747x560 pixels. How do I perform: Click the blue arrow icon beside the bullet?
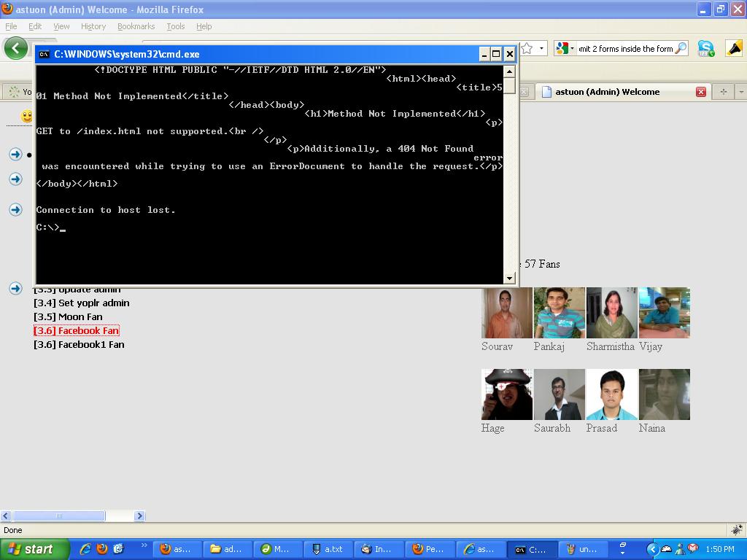point(16,155)
